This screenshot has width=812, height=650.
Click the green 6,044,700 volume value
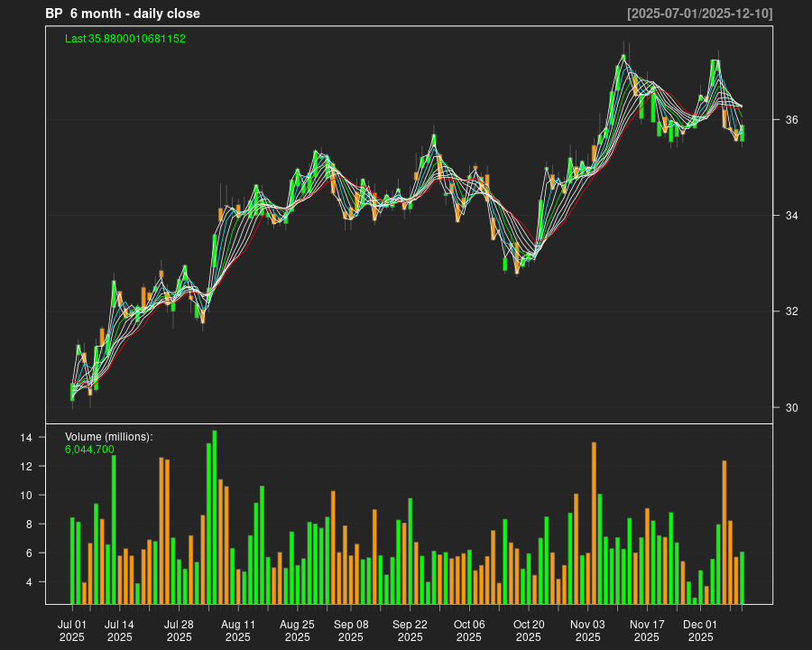(x=89, y=449)
